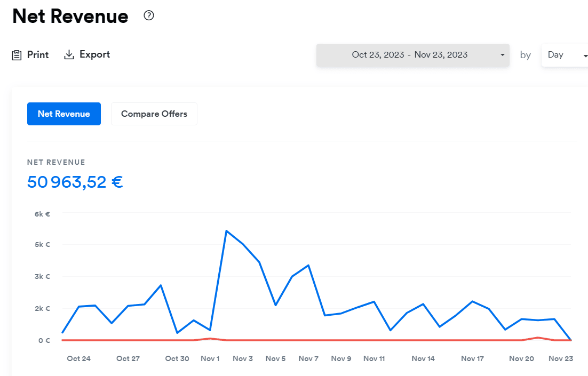The image size is (588, 376).
Task: Click the Nov 14 axis label
Action: (423, 358)
